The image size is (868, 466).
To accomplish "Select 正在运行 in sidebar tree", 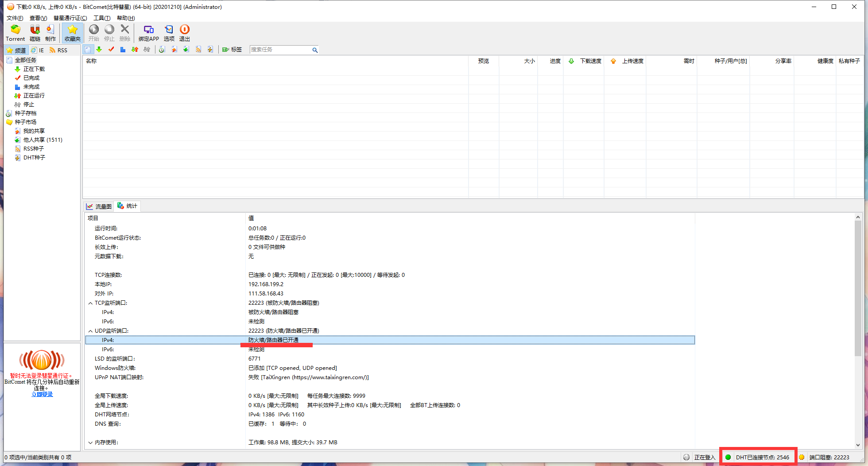I will (34, 95).
